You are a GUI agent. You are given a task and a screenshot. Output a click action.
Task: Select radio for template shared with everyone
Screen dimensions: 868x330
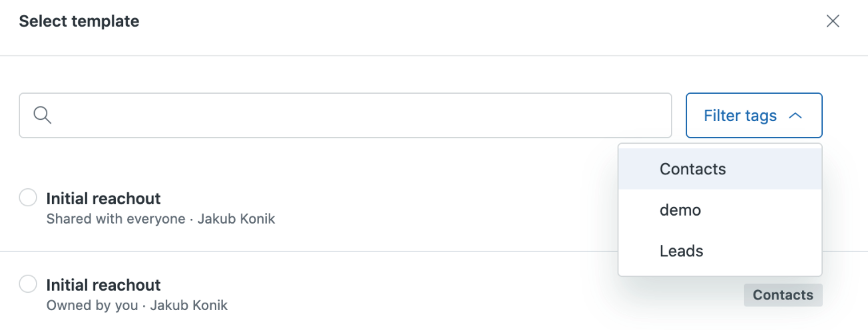point(28,198)
